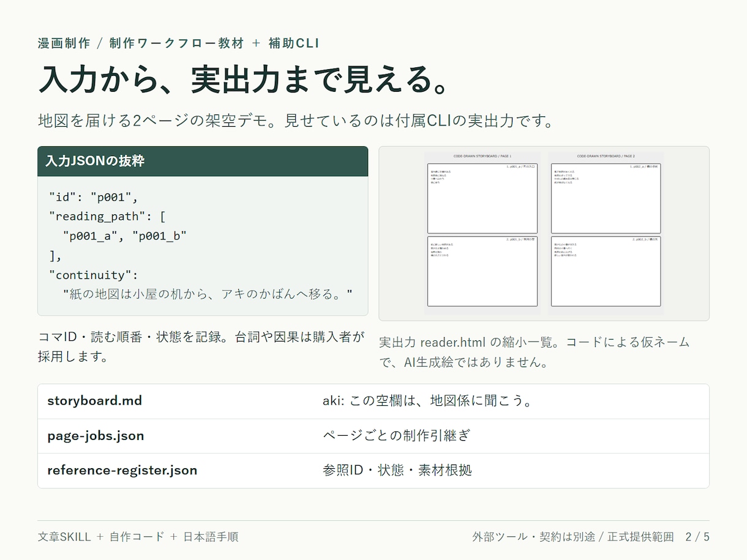
Task: Click the 'reference-register.json' table cell
Action: tap(122, 470)
